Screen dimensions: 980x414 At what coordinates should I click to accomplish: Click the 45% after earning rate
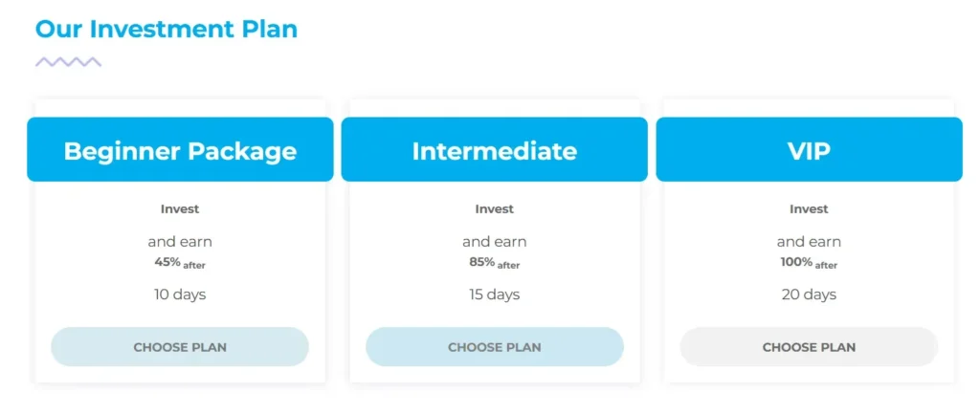pyautogui.click(x=180, y=263)
